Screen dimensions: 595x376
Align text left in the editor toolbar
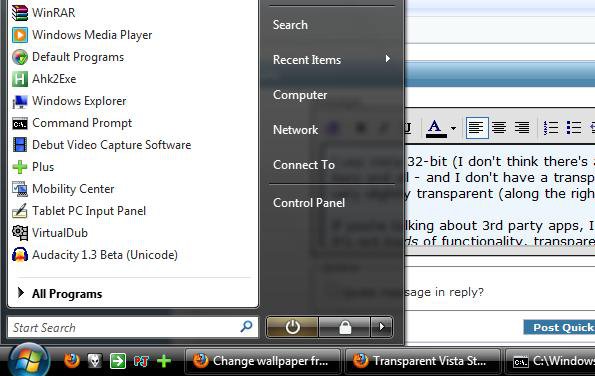tap(477, 128)
